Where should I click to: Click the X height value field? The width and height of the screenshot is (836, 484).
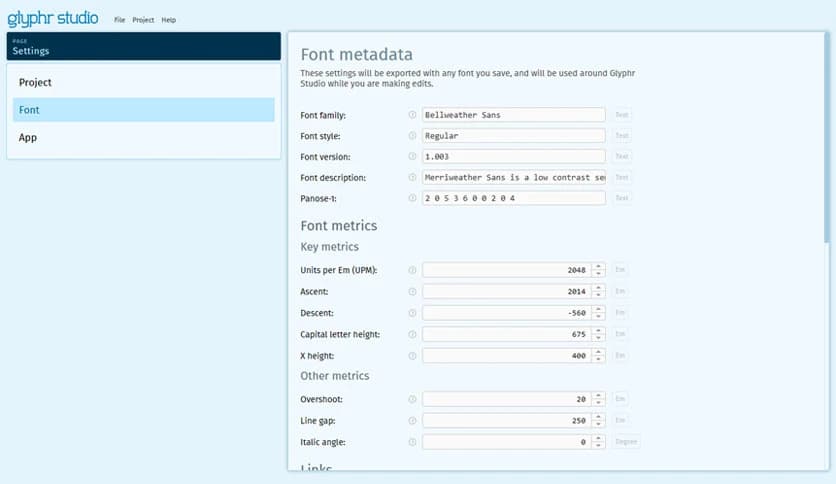coord(506,356)
